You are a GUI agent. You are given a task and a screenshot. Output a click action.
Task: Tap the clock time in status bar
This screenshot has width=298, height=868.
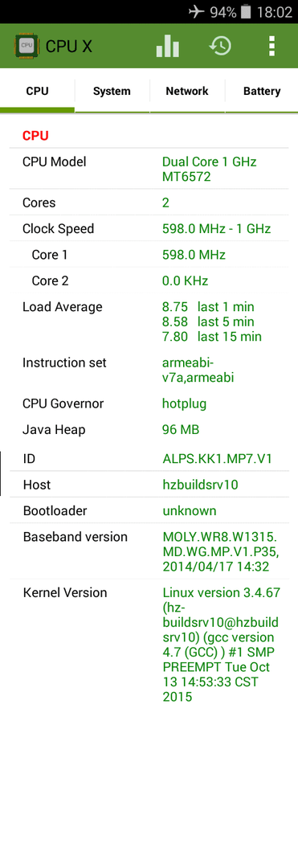coord(274,12)
